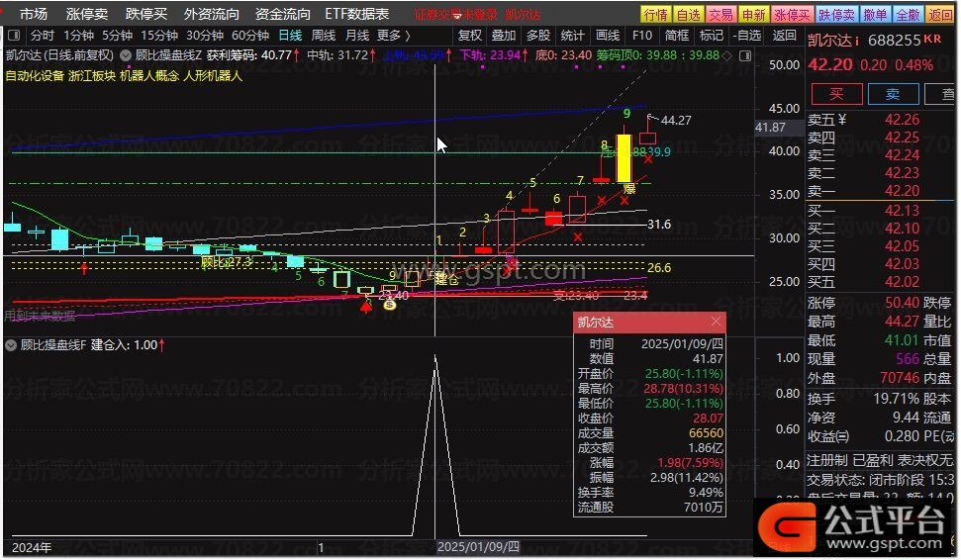961x560 pixels.
Task: Click the 自动化设备 sector tag
Action: [x=35, y=76]
